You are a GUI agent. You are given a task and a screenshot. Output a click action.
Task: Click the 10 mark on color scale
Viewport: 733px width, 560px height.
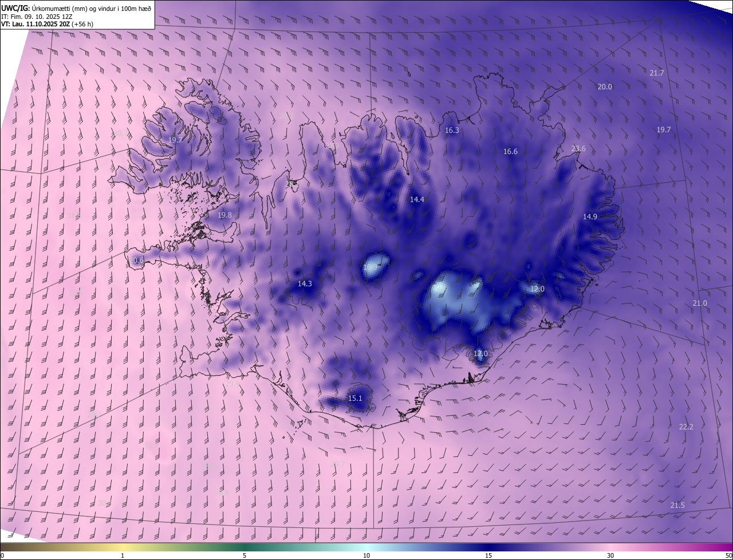tap(366, 555)
